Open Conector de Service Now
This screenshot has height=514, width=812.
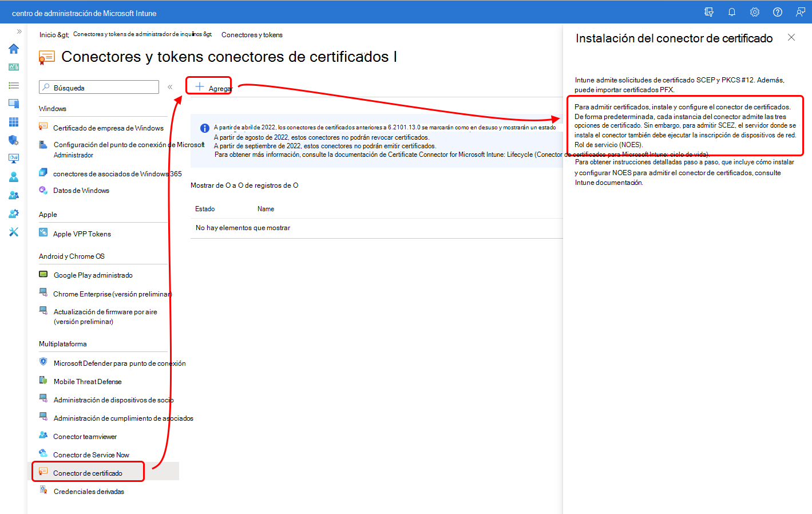point(91,455)
